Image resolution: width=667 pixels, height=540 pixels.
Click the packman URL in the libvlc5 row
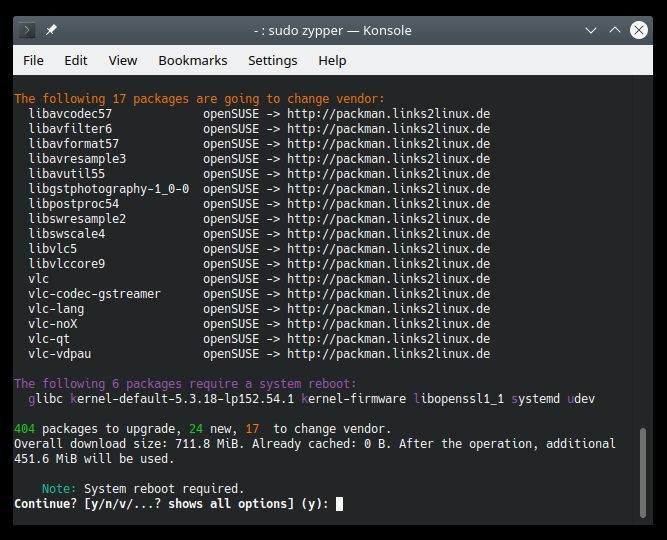(388, 249)
